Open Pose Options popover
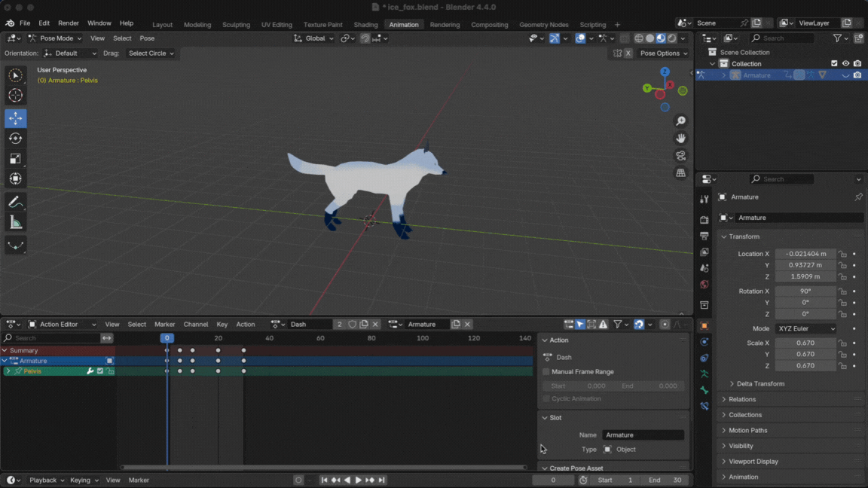 click(x=663, y=53)
